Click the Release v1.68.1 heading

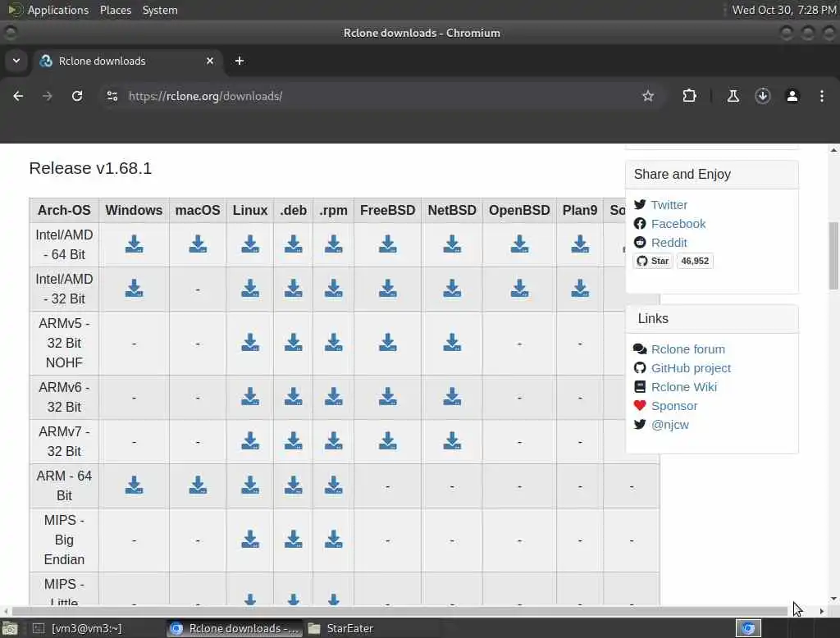point(90,168)
